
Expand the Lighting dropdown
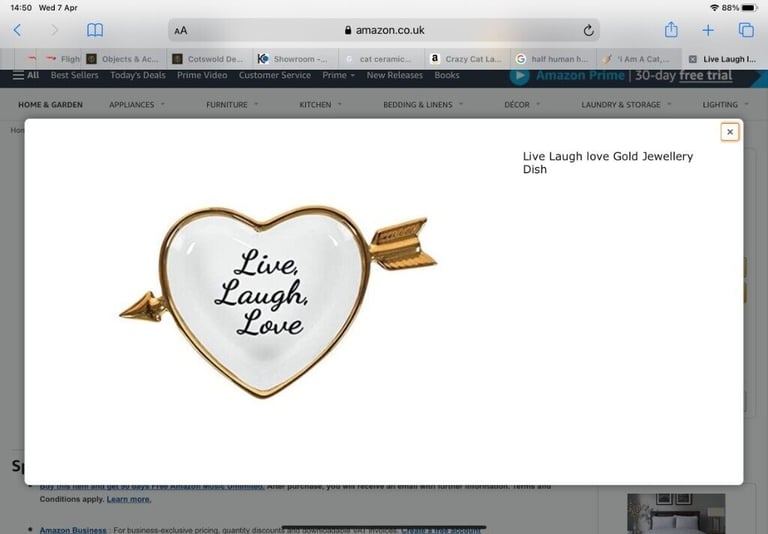[x=725, y=105]
